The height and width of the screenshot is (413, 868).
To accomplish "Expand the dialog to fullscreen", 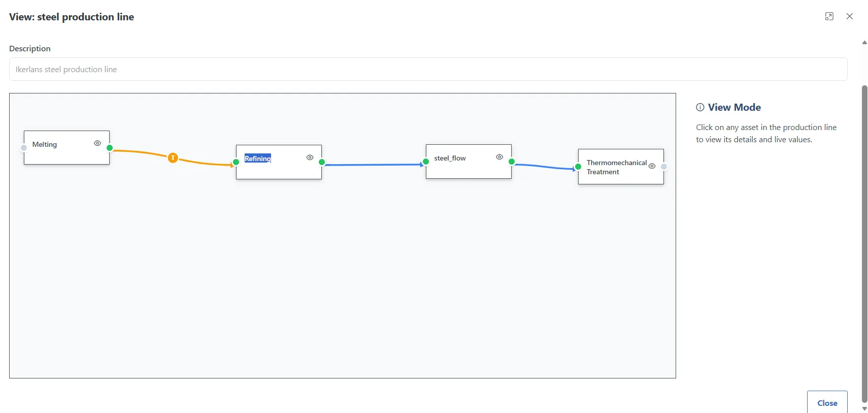I will pyautogui.click(x=829, y=16).
